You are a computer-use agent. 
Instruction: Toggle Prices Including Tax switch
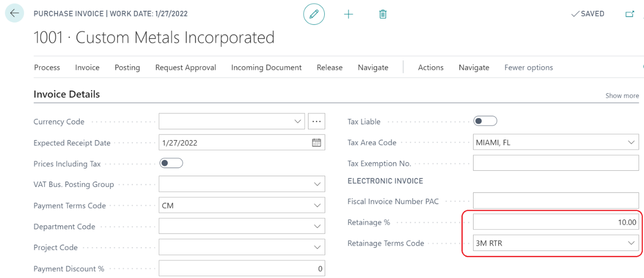click(x=171, y=163)
